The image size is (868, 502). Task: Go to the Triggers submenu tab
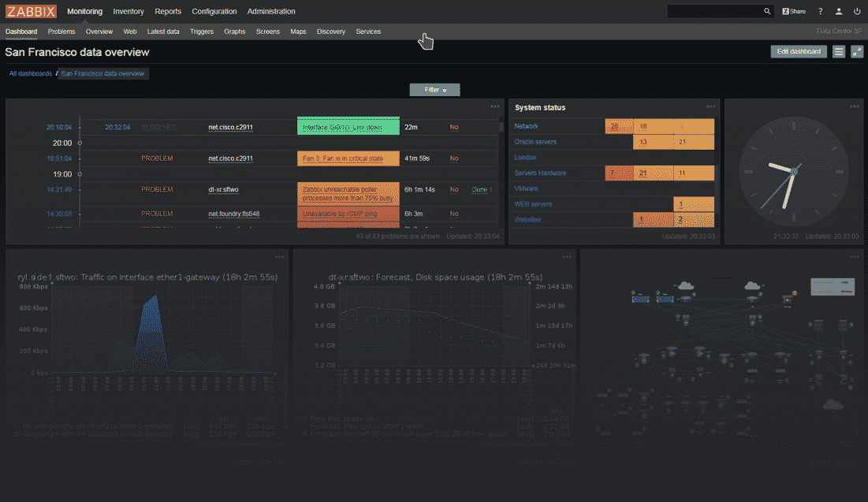(202, 32)
